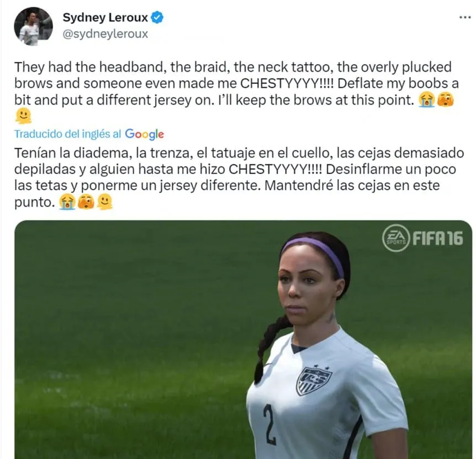
Task: Open Sydney Leroux's profile avatar
Action: click(33, 26)
